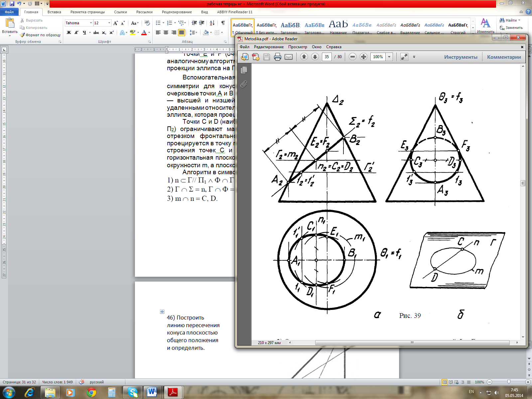Screen dimensions: 532x399
Task: Click Grow Font icon in Word
Action: (x=115, y=23)
